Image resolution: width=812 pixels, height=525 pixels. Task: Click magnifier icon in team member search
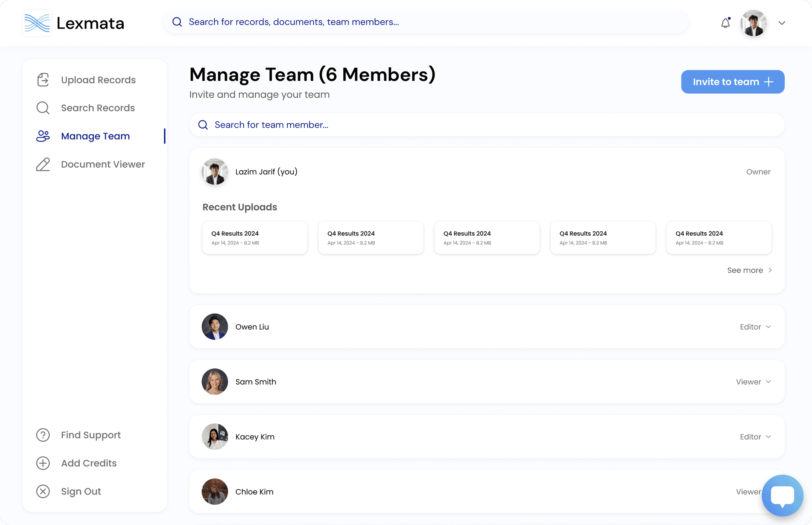pyautogui.click(x=203, y=125)
